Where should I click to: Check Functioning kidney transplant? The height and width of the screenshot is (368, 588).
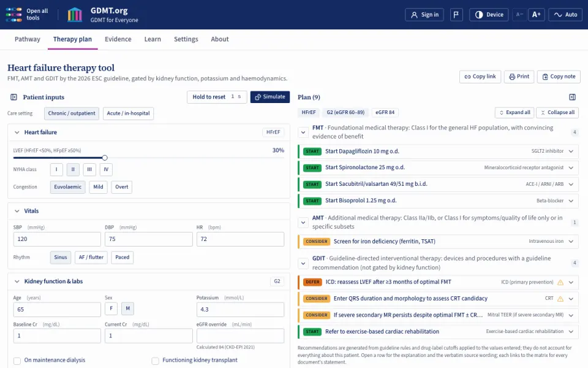point(155,361)
